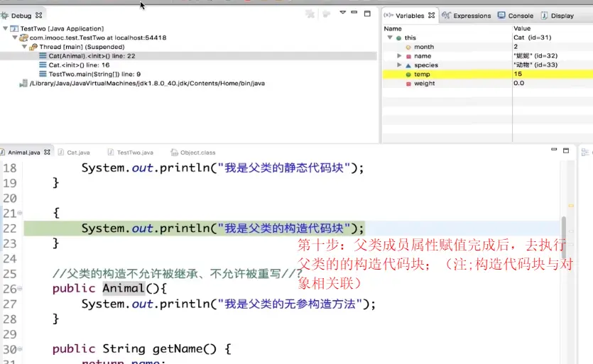Click the value 'Cat (id=31)'

coord(532,38)
